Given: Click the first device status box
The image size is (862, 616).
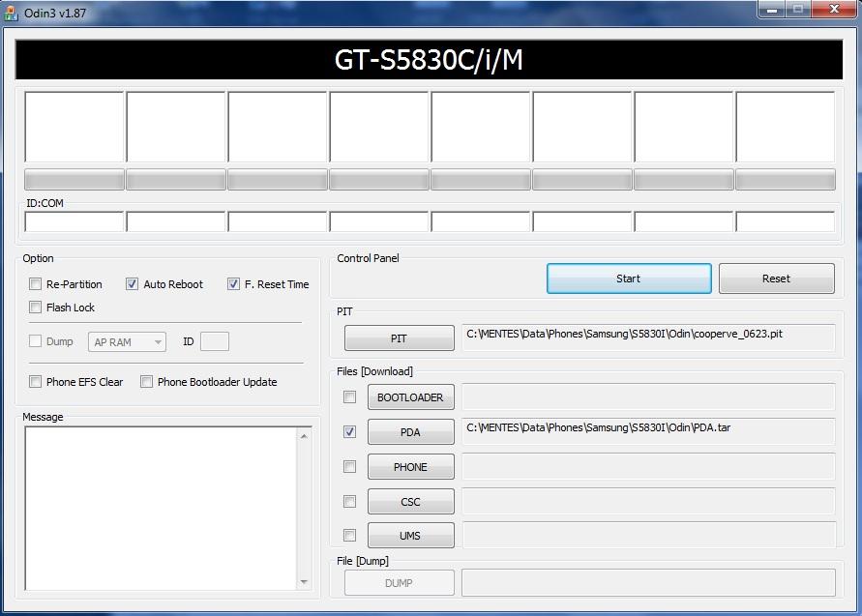Looking at the screenshot, I should [x=74, y=127].
